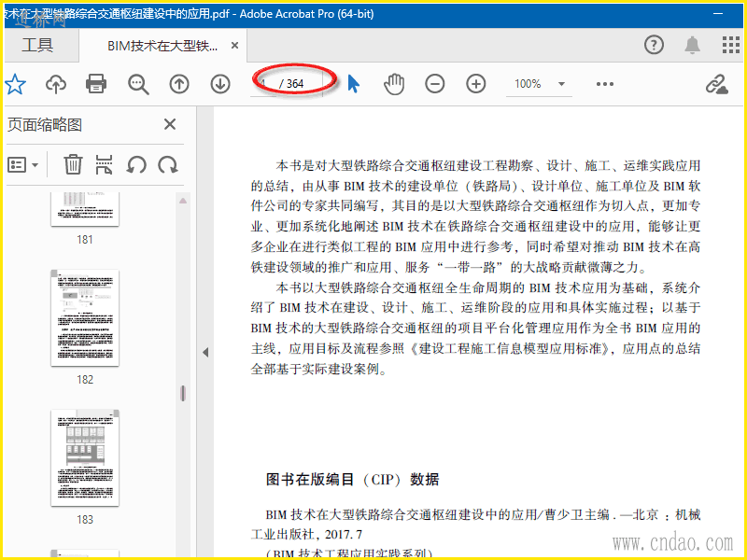Click the thumbnail panel scrollbar handle

pyautogui.click(x=183, y=393)
